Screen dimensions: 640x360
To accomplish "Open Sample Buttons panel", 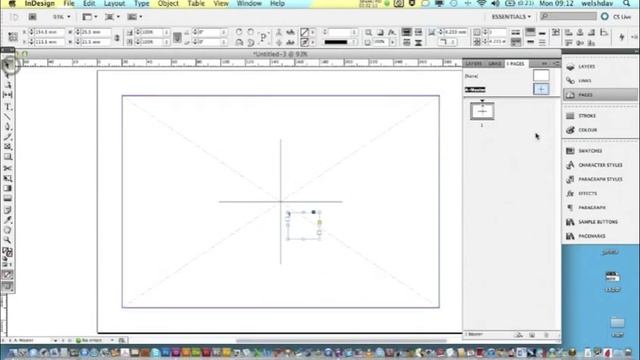I will click(599, 222).
